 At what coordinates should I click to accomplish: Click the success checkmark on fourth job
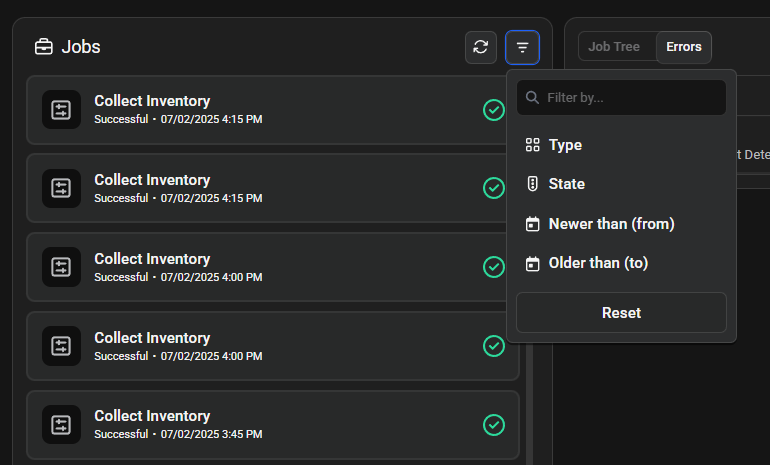tap(493, 345)
